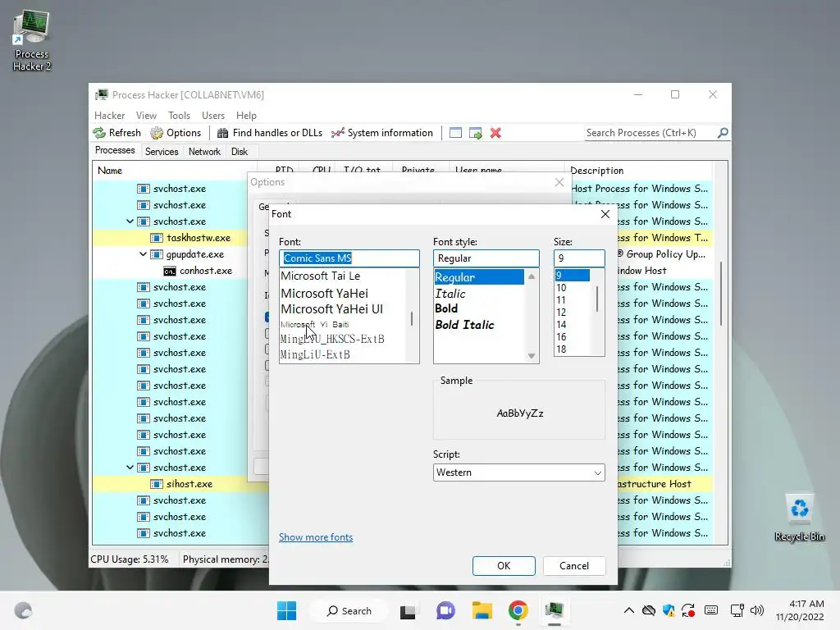
Task: Select font size 18
Action: pyautogui.click(x=561, y=349)
